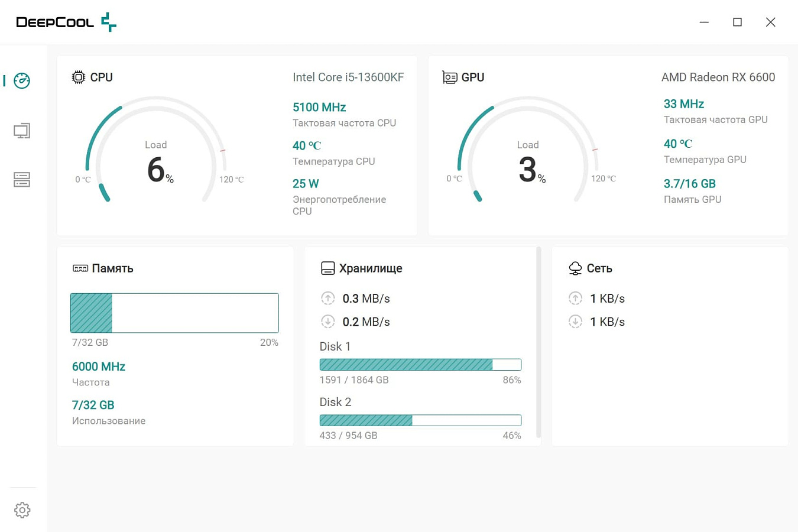Click the 40 °C GPU temperature value

[678, 144]
